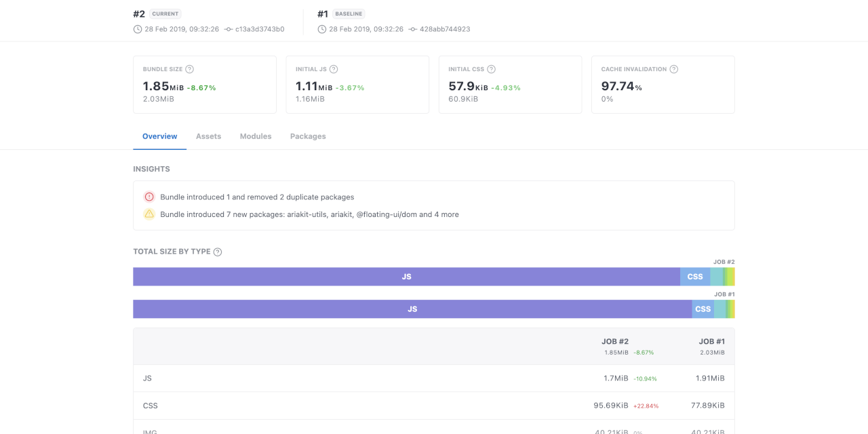Open the Bundle Size help tooltip

click(188, 68)
